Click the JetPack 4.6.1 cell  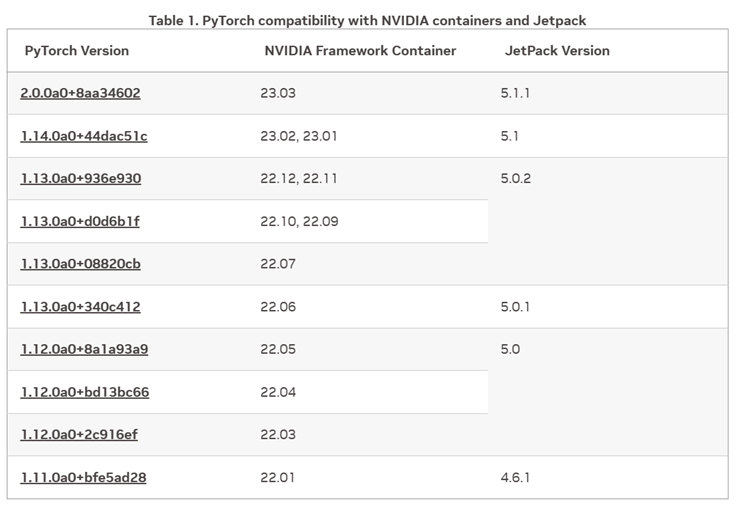pos(515,478)
